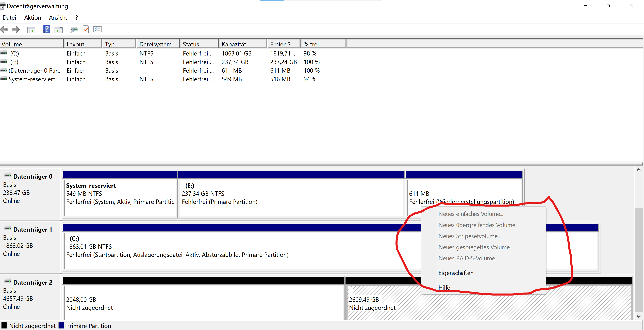Click the Forward arrow toolbar icon
The height and width of the screenshot is (330, 644).
point(15,30)
